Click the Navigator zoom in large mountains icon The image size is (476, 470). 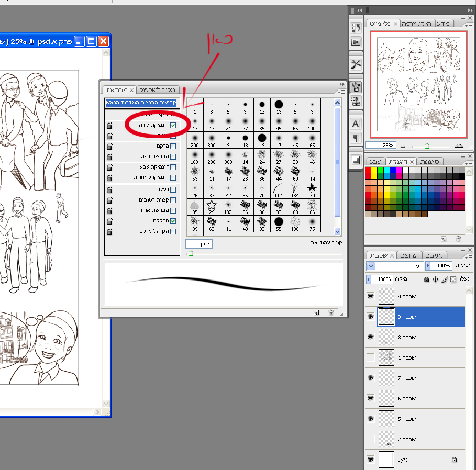[x=459, y=146]
